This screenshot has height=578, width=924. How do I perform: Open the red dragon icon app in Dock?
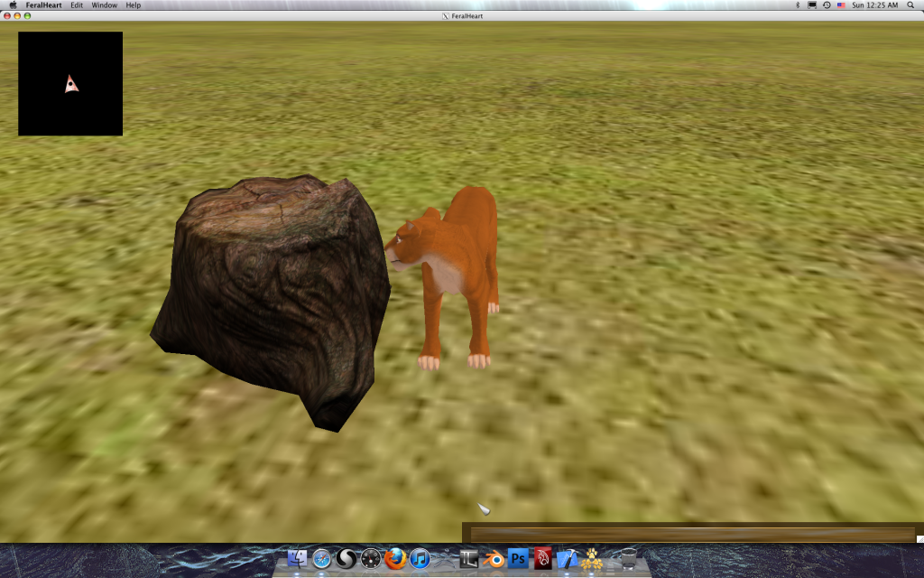[x=542, y=558]
